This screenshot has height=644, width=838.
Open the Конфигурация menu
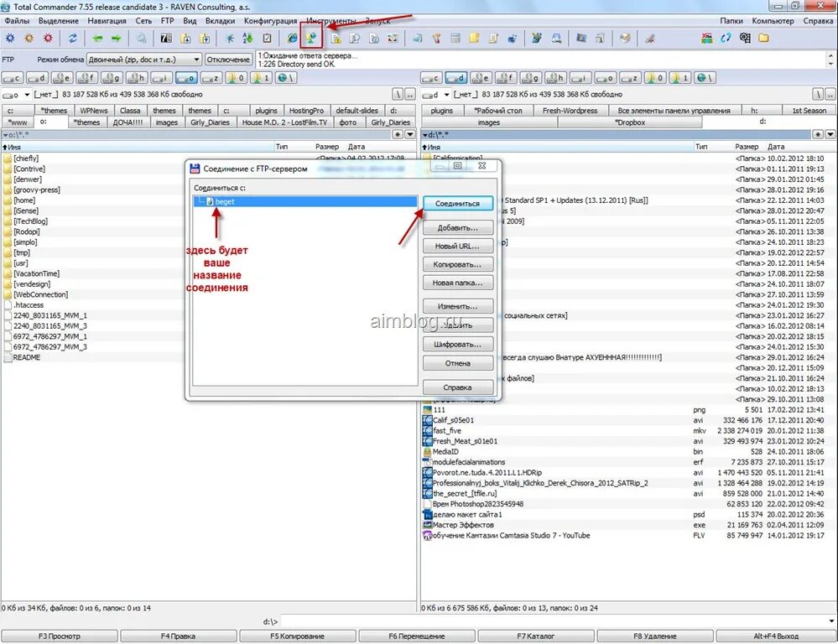tap(270, 21)
